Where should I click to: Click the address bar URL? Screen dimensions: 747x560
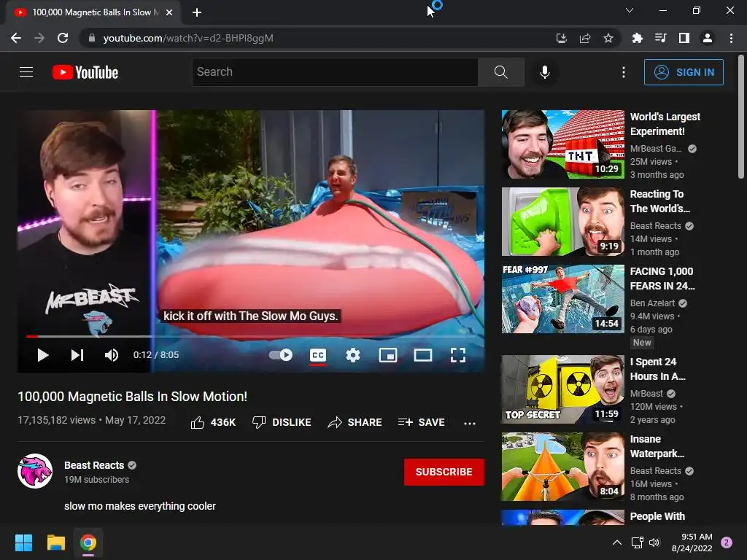click(188, 38)
